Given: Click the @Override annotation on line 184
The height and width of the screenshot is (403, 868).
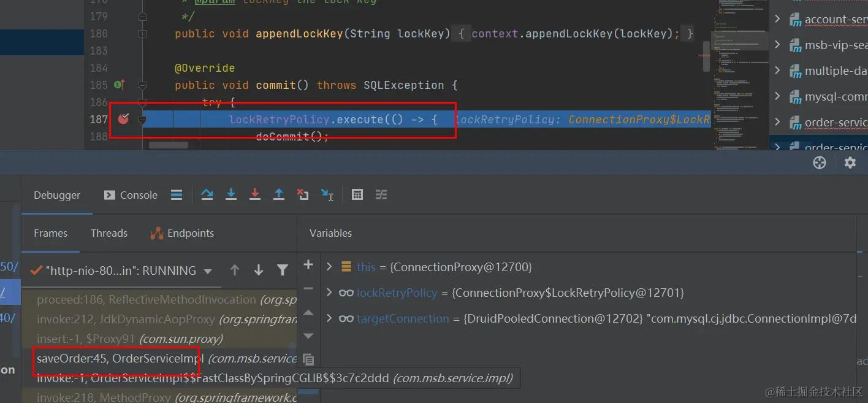Looking at the screenshot, I should (205, 67).
